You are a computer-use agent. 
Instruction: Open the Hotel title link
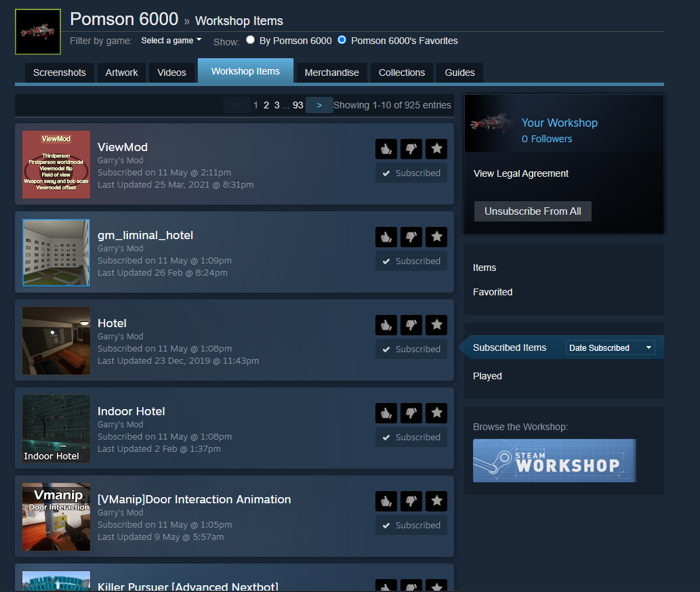click(112, 324)
